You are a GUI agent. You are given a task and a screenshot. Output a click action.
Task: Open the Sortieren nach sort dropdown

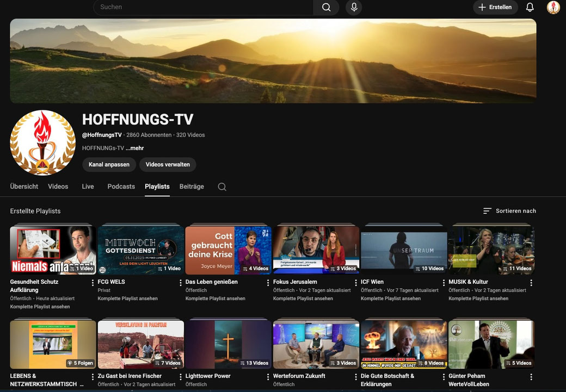click(509, 211)
